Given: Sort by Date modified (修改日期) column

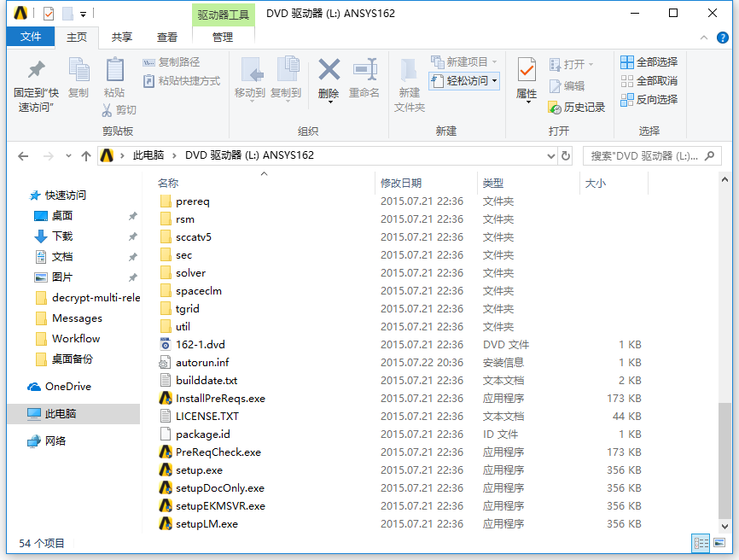Looking at the screenshot, I should pos(401,184).
